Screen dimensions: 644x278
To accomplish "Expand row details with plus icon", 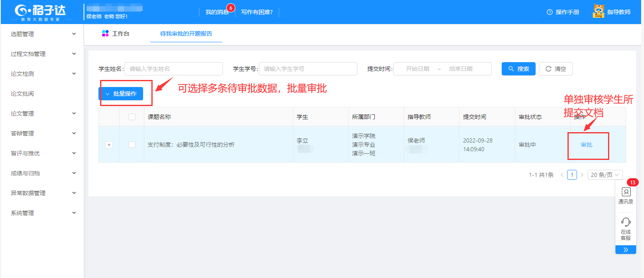I will point(109,145).
